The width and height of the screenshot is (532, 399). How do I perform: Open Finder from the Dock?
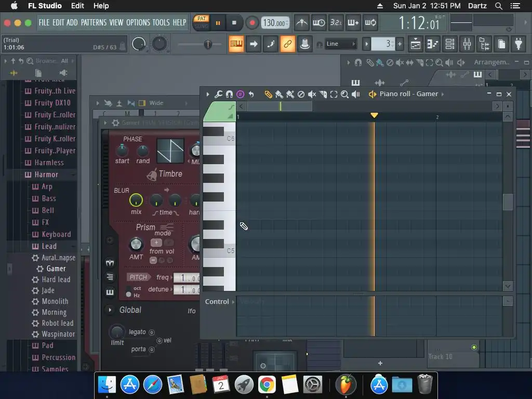[x=107, y=384]
